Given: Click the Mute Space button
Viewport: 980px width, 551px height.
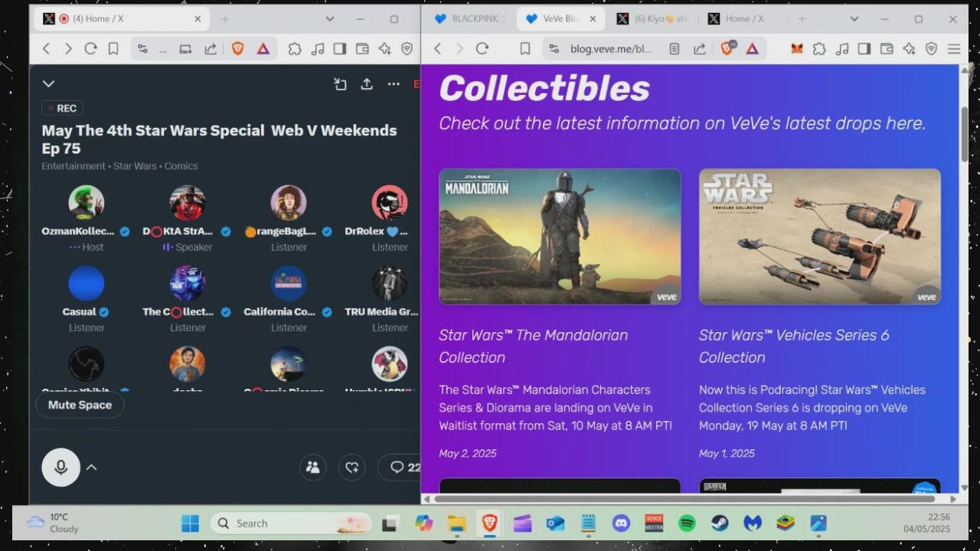Looking at the screenshot, I should [x=80, y=405].
